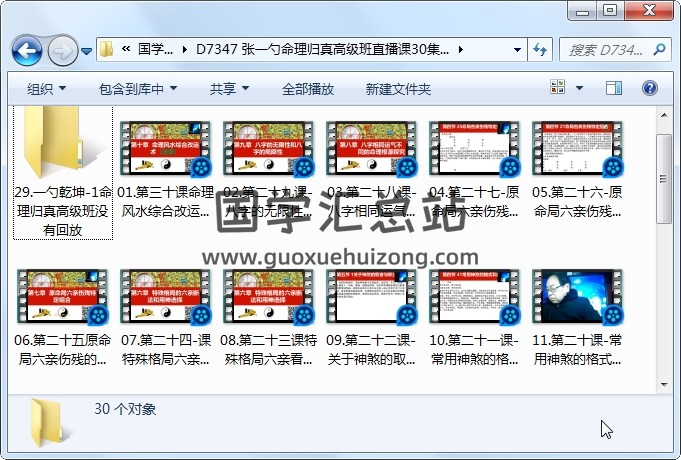Select the 国学... breadcrumb segment
The height and width of the screenshot is (460, 681).
[155, 50]
